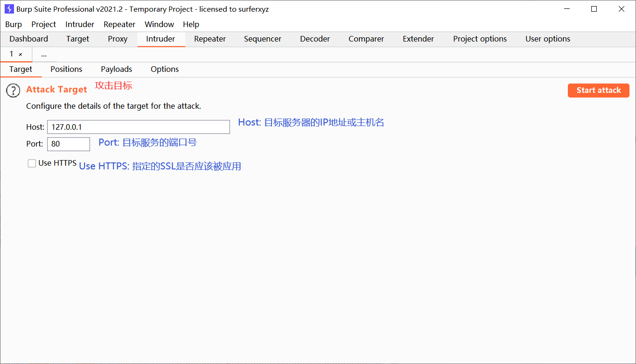The width and height of the screenshot is (636, 364).
Task: Switch to the Positions sub-tab
Action: point(66,69)
